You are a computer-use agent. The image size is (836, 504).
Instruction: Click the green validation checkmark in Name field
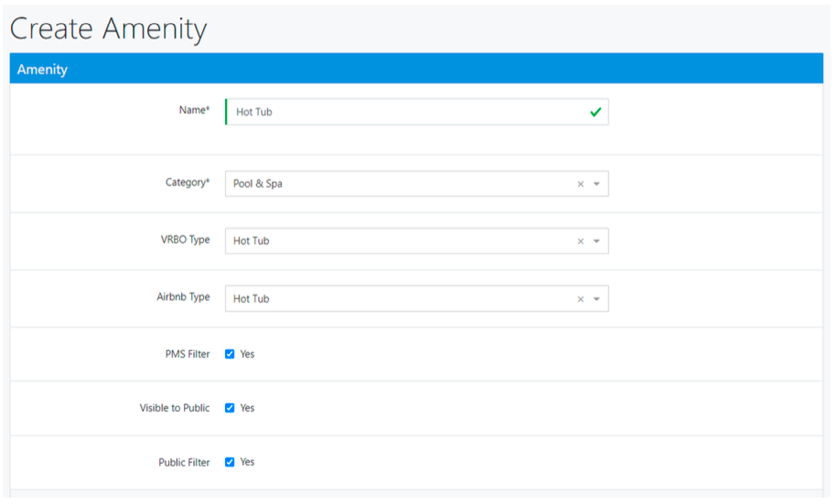(595, 112)
